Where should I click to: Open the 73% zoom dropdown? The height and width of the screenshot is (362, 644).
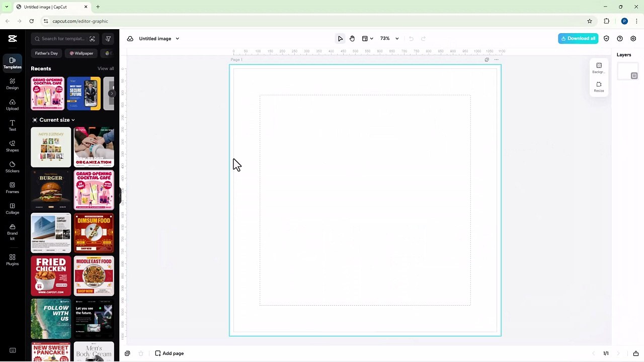tap(389, 39)
